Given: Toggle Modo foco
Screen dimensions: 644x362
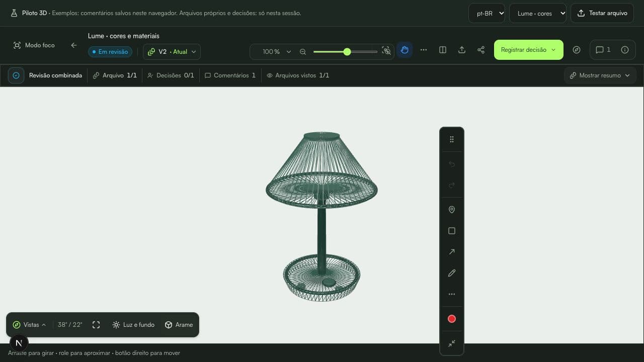Looking at the screenshot, I should tap(34, 45).
